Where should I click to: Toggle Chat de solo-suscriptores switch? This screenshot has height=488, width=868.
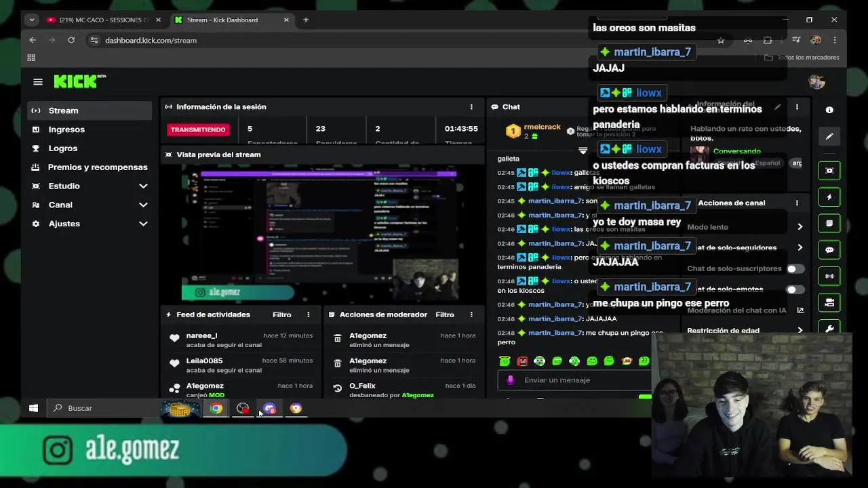pos(795,269)
